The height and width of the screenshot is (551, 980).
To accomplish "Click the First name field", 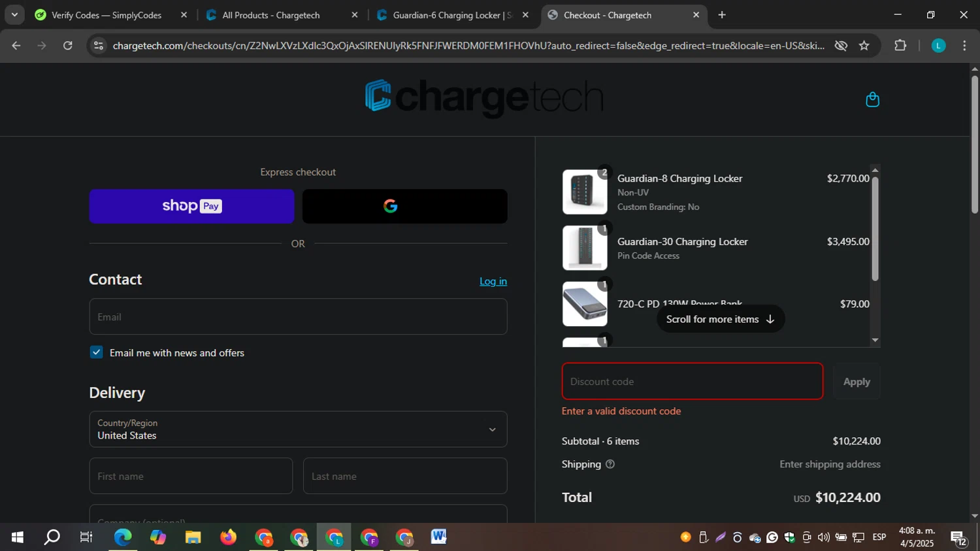I will [191, 476].
